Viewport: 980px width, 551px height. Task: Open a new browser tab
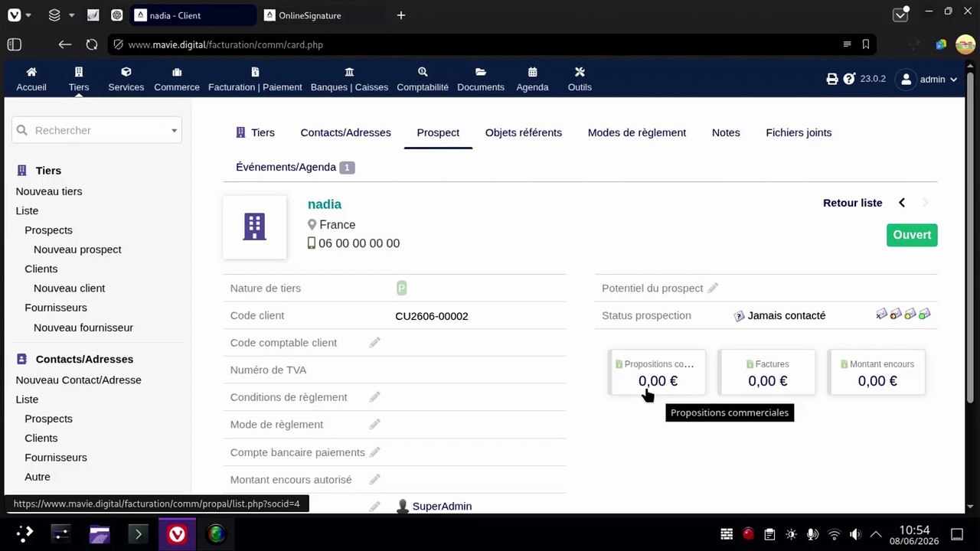pos(401,15)
